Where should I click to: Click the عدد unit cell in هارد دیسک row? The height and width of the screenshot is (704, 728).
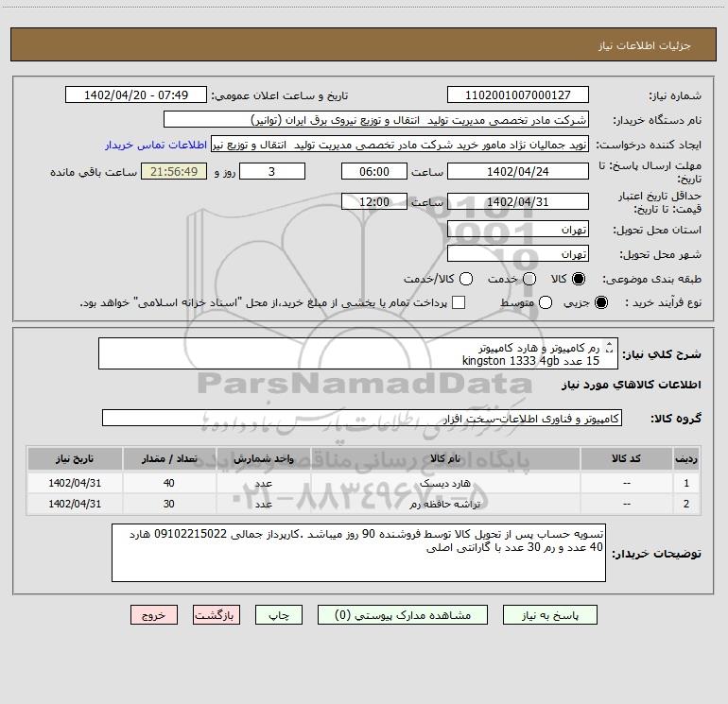(x=263, y=483)
